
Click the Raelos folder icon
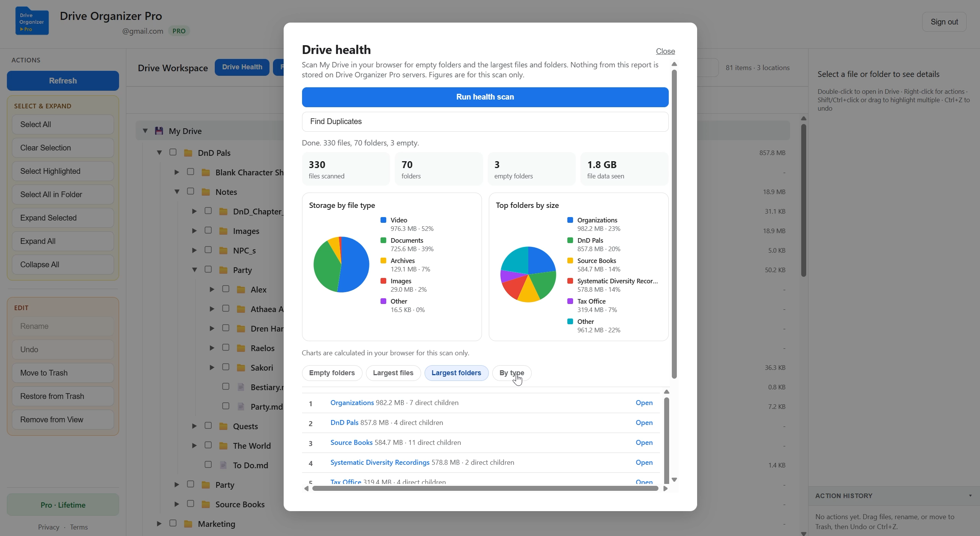(241, 348)
